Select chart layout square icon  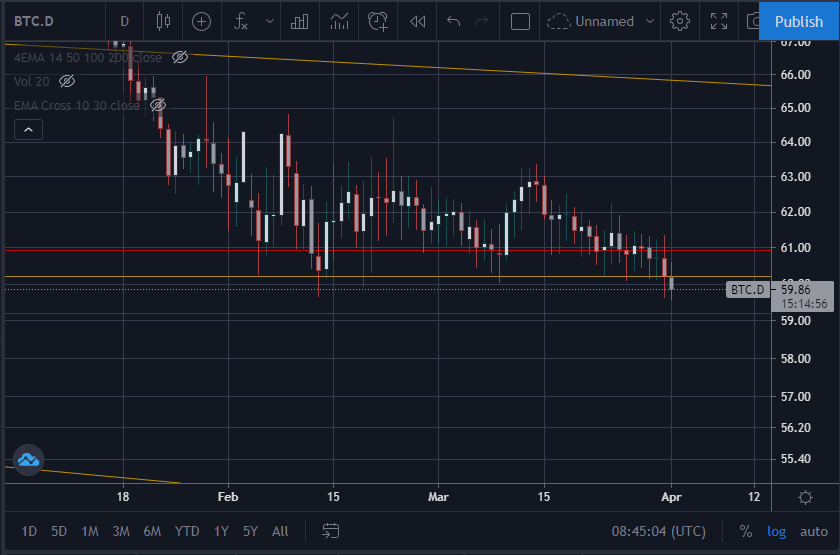(520, 21)
